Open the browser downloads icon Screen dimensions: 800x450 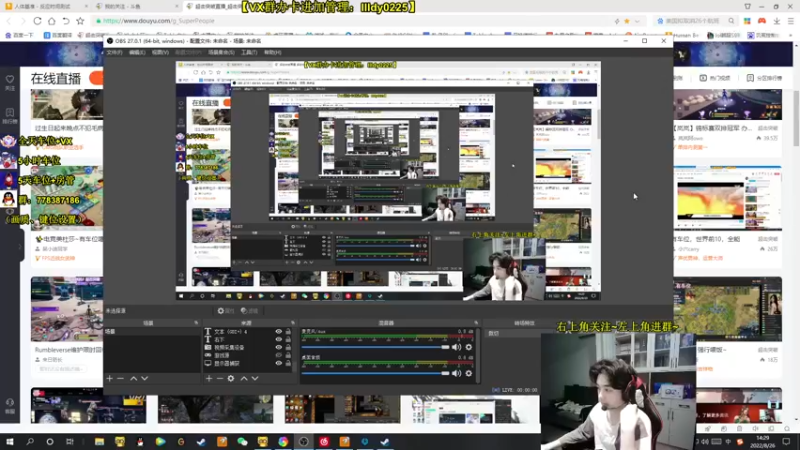pos(777,21)
